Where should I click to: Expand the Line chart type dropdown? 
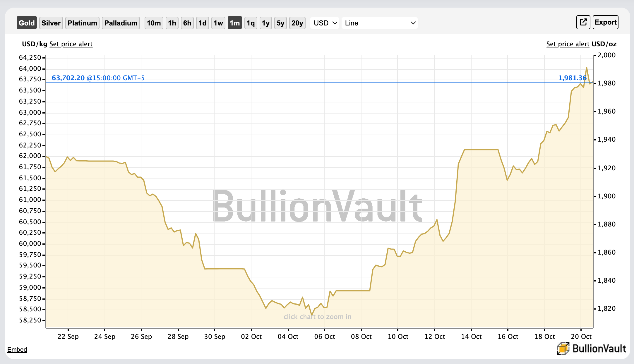point(379,23)
